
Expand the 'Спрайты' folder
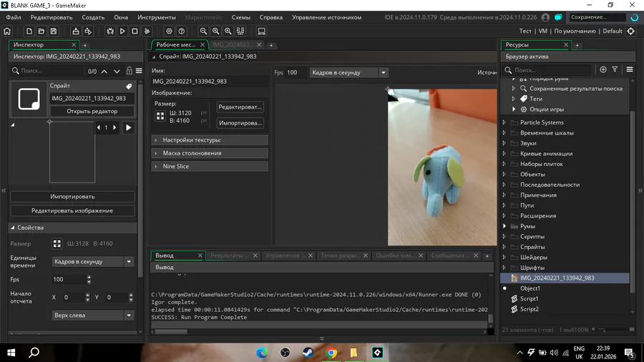pyautogui.click(x=504, y=247)
